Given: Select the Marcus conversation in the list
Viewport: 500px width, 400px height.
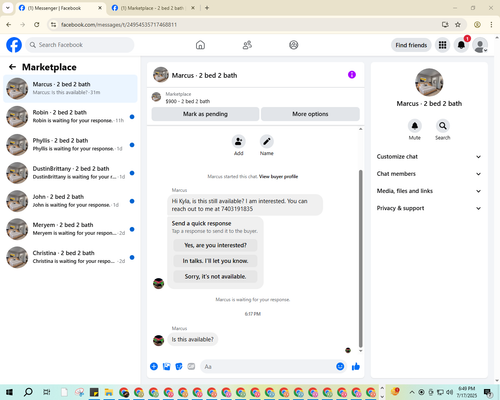Looking at the screenshot, I should (x=70, y=88).
